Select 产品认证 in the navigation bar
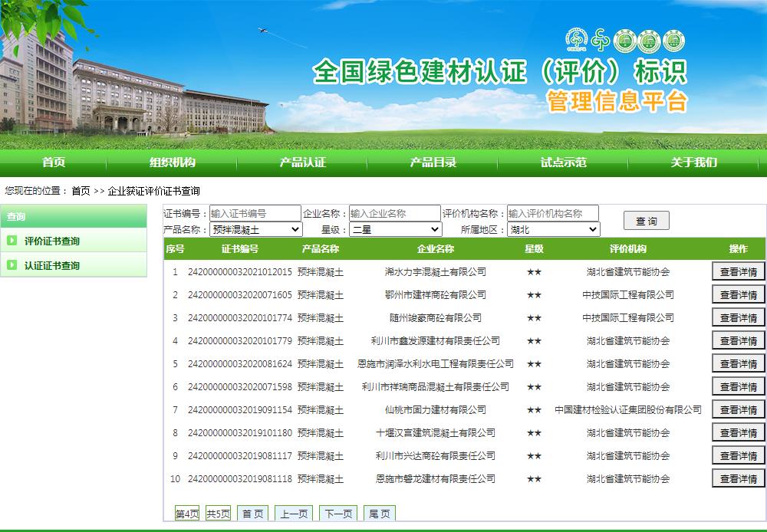 pyautogui.click(x=303, y=163)
